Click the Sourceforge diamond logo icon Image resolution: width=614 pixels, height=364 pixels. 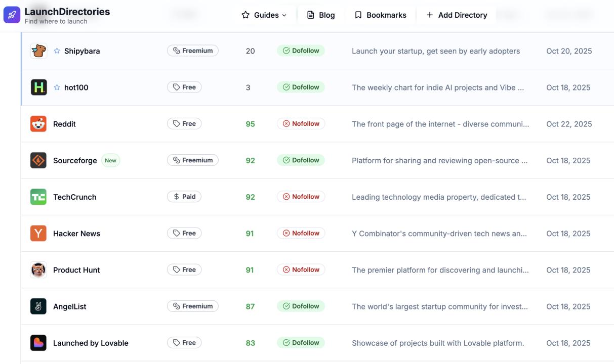tap(38, 160)
